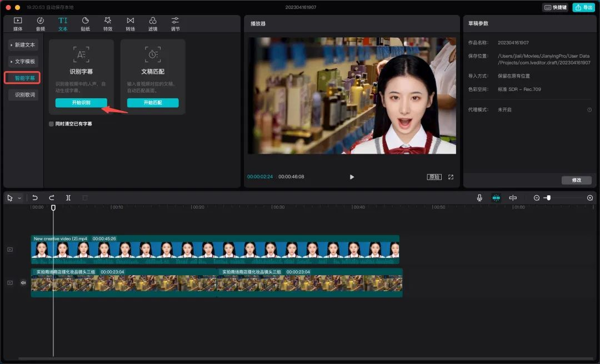
Task: Open the 特效 effects tab
Action: pyautogui.click(x=108, y=24)
